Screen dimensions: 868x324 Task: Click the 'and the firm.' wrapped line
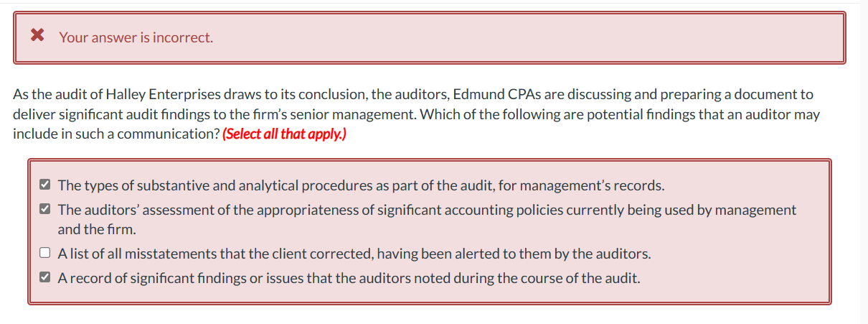(97, 230)
